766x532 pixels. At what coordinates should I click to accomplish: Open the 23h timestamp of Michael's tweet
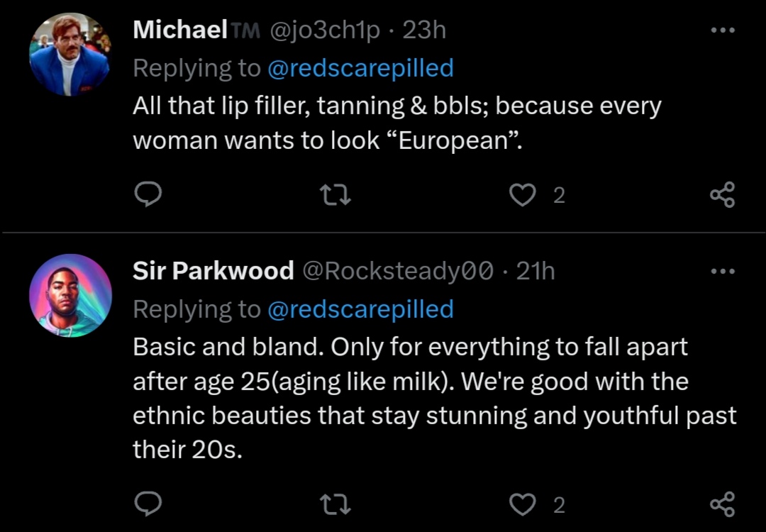pyautogui.click(x=424, y=30)
